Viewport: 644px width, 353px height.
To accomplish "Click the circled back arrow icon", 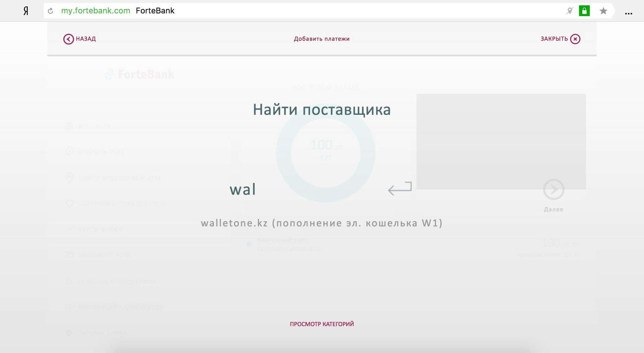I will pyautogui.click(x=68, y=39).
